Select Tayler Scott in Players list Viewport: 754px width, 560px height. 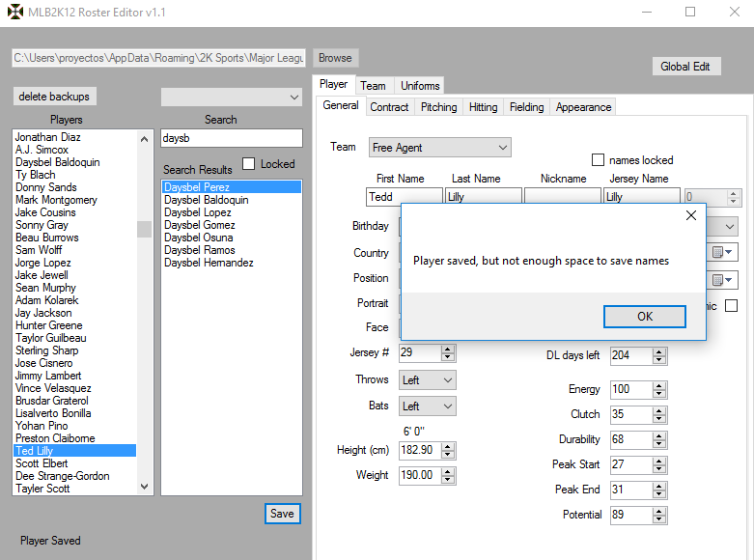pyautogui.click(x=75, y=489)
